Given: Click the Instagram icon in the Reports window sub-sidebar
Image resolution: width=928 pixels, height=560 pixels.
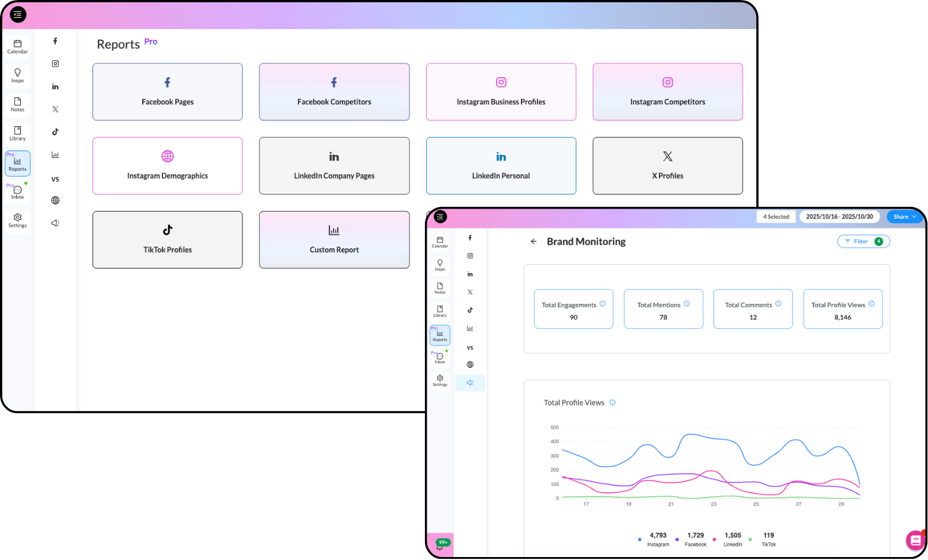Looking at the screenshot, I should click(55, 63).
